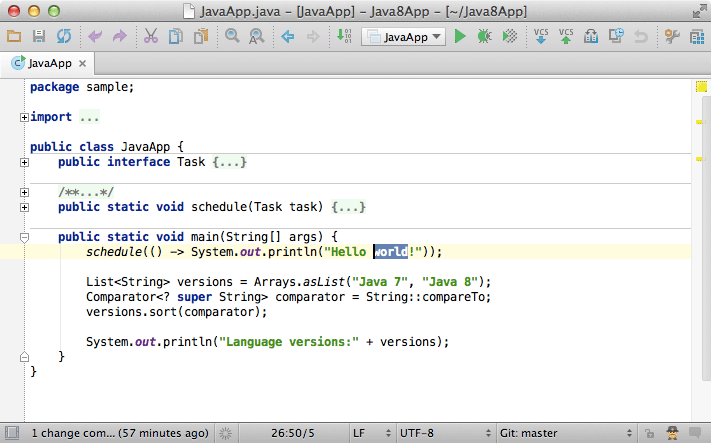711x443 pixels.
Task: Commit changes with the VCS up arrow
Action: (x=566, y=36)
